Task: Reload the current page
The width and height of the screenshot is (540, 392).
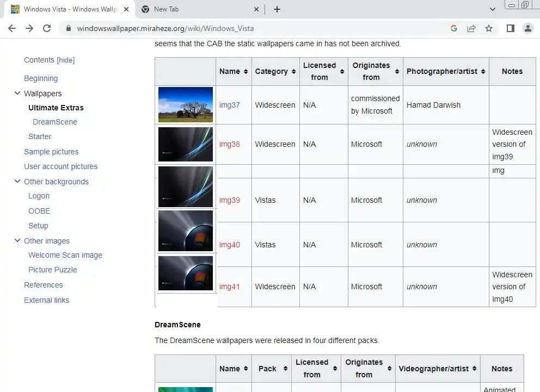Action: [x=47, y=28]
